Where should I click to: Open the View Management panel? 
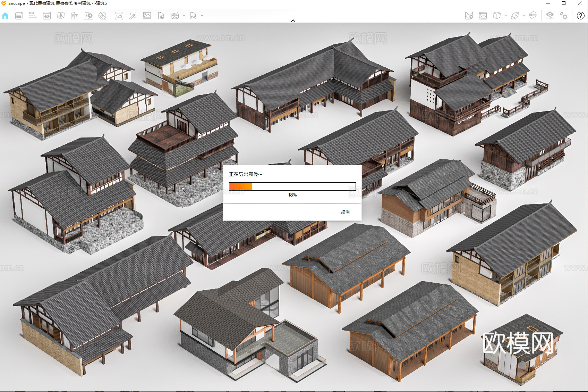pyautogui.click(x=47, y=16)
